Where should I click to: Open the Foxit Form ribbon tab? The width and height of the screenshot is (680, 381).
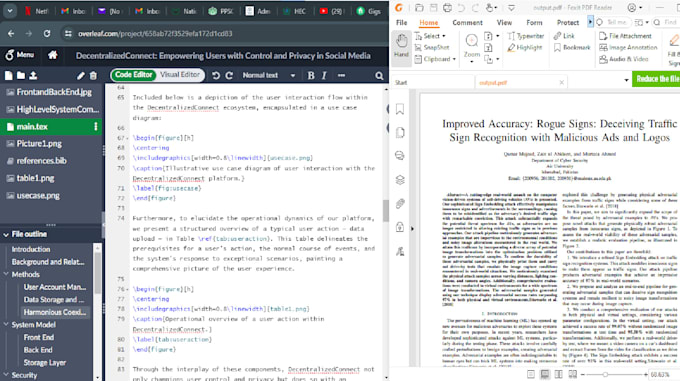pos(534,23)
